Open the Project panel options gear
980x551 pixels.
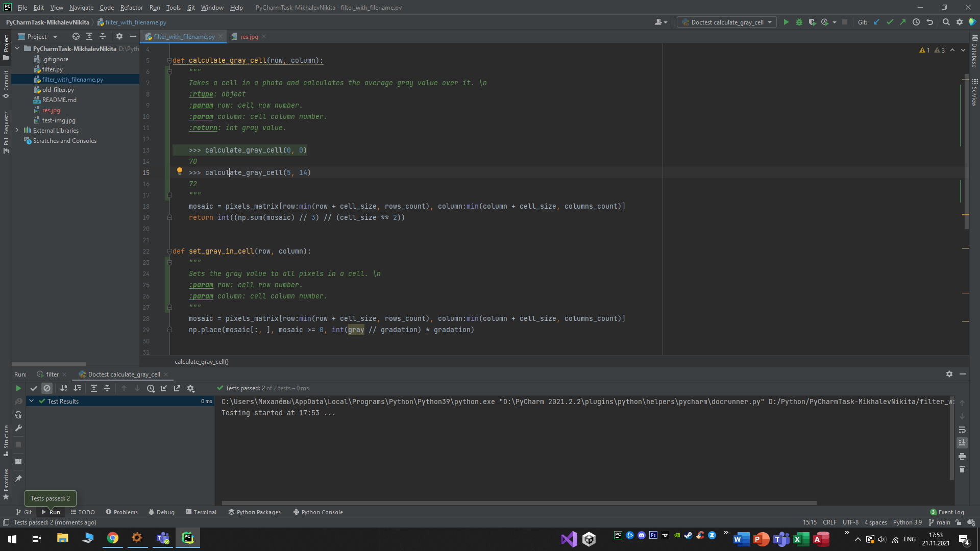(x=119, y=36)
